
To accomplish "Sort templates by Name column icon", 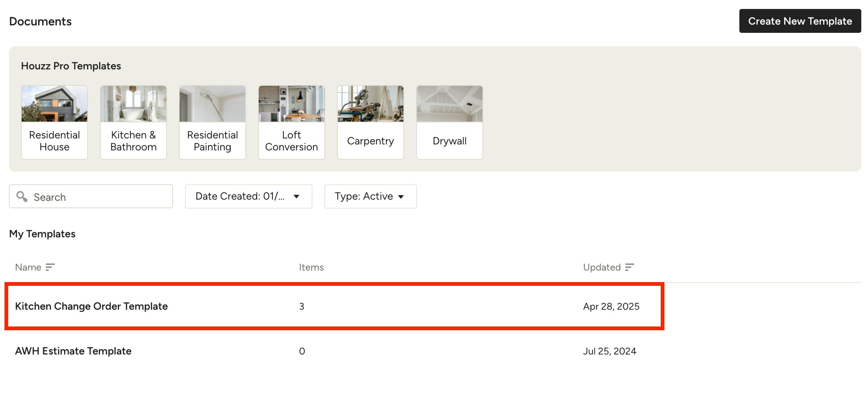I will point(50,267).
